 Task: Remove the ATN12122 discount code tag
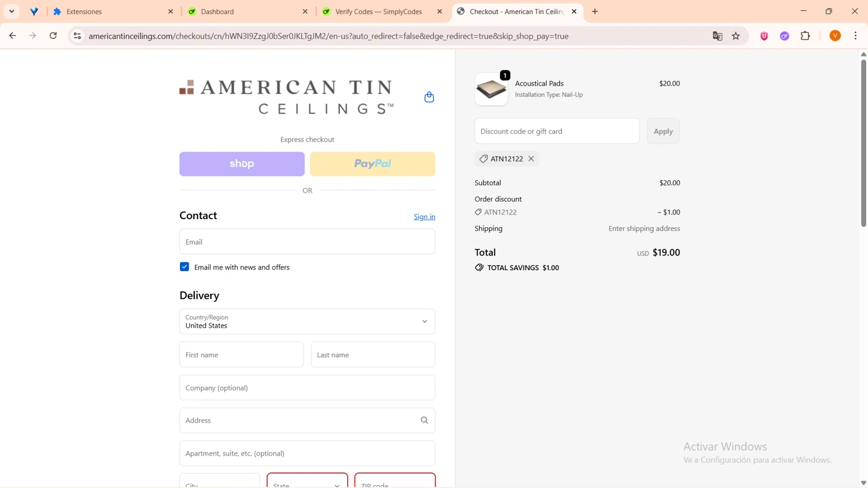(531, 158)
